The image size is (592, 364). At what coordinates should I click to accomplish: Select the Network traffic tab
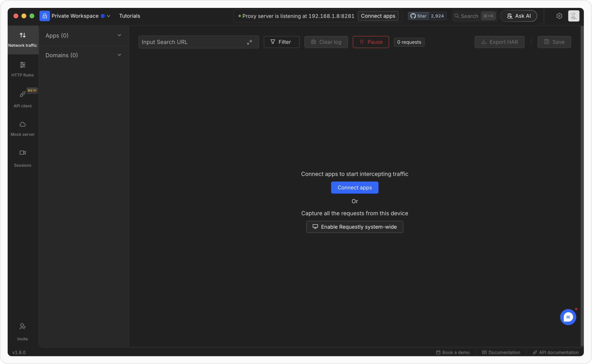22,39
